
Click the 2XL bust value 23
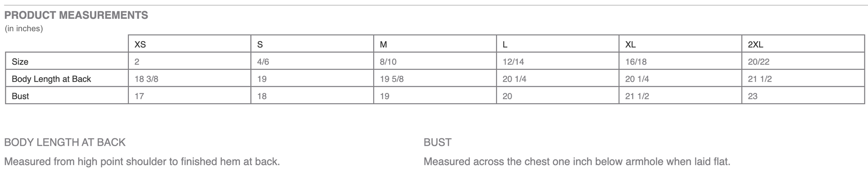click(752, 96)
